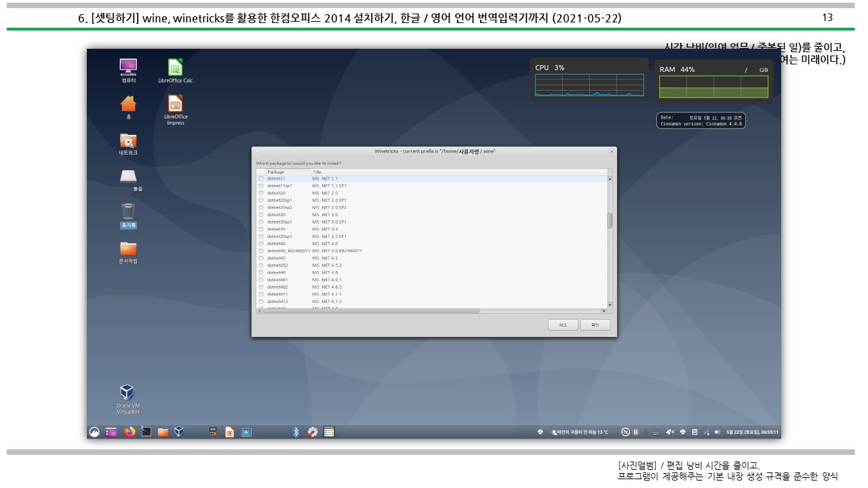
Task: Click the Firefox icon in the taskbar
Action: pyautogui.click(x=130, y=432)
